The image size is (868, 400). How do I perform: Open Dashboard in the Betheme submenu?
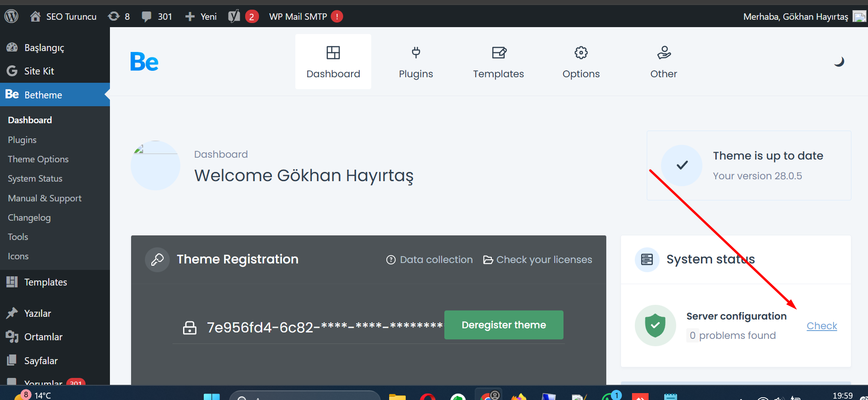30,120
